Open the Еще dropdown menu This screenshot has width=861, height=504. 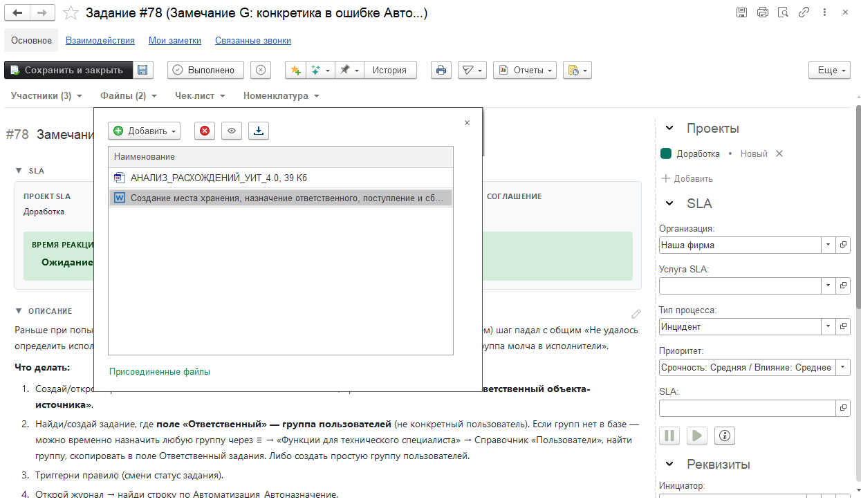click(829, 70)
